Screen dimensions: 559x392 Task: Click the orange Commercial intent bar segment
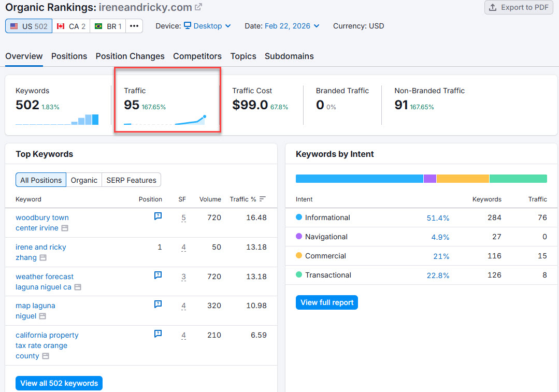463,179
